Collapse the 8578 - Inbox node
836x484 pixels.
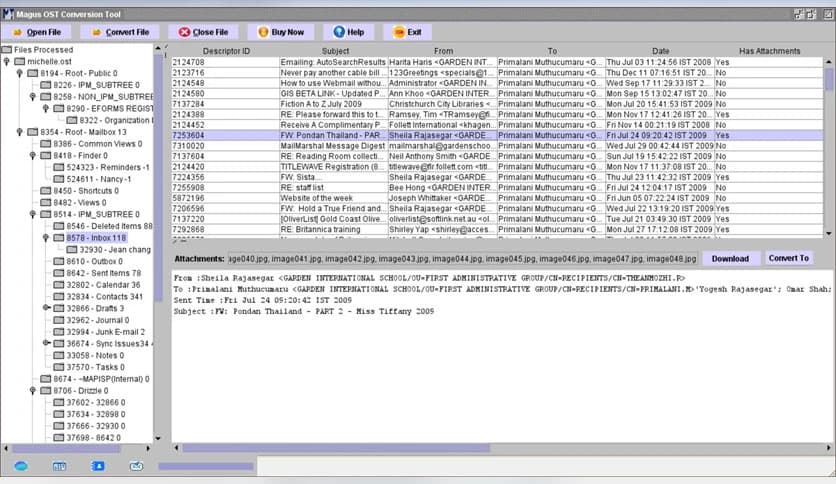coord(46,238)
